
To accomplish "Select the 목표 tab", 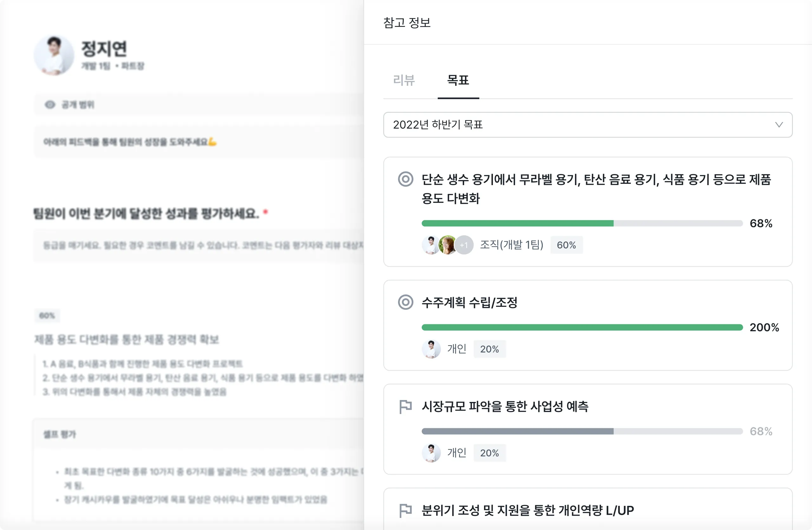I will click(458, 80).
